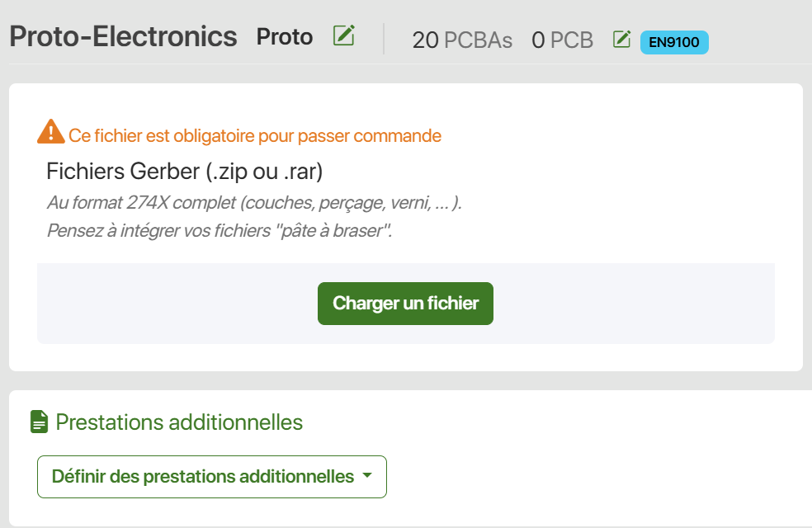Click the Proto-Electronics title

click(123, 37)
